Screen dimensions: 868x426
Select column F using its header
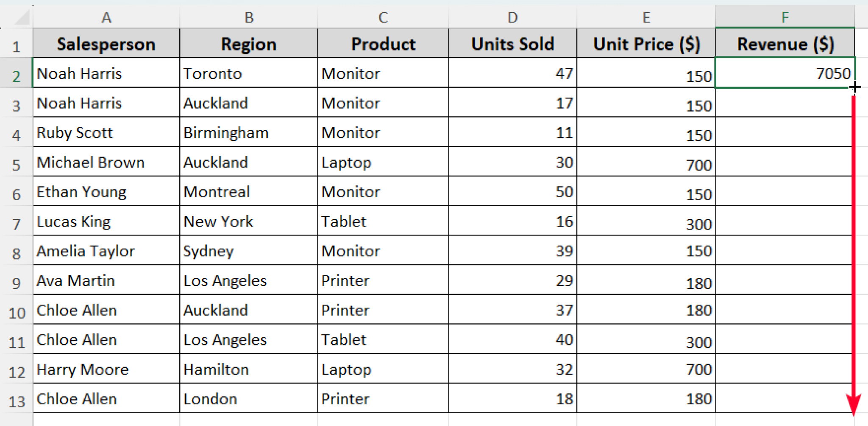click(x=784, y=17)
